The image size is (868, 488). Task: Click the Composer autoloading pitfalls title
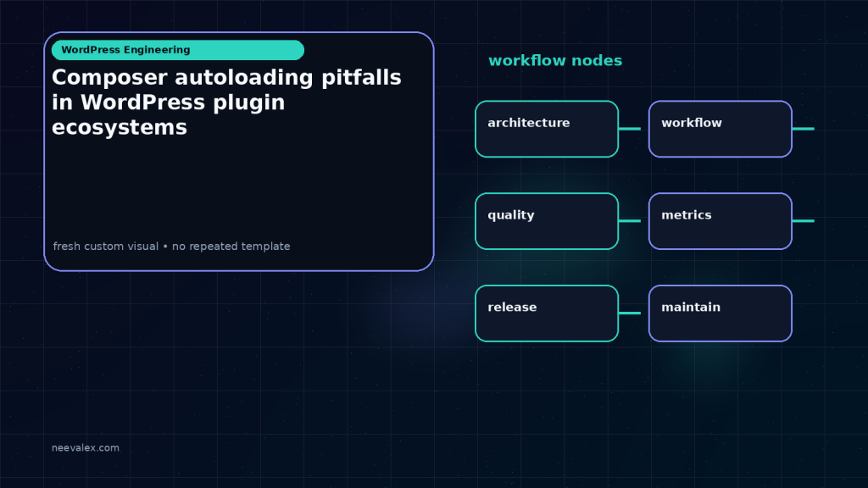[226, 103]
